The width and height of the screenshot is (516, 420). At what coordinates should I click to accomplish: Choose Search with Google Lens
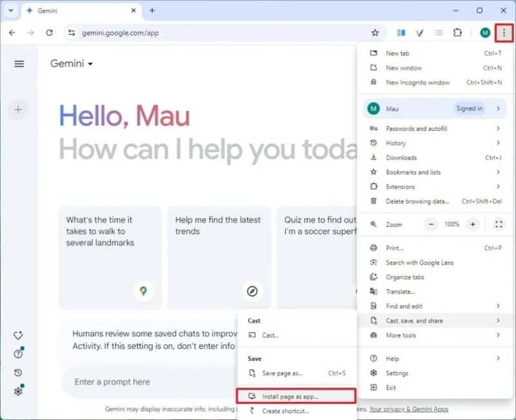pos(435,263)
